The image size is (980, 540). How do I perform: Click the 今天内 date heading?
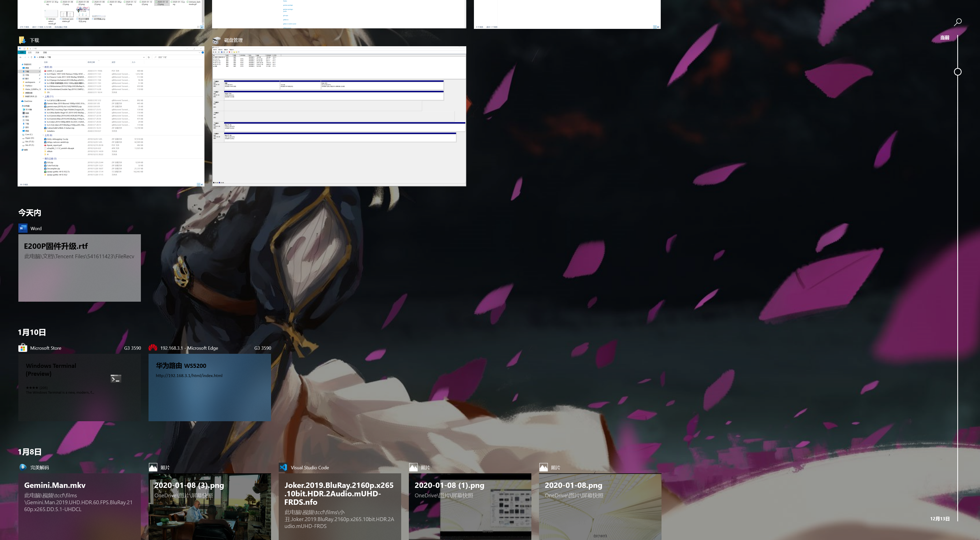coord(30,213)
